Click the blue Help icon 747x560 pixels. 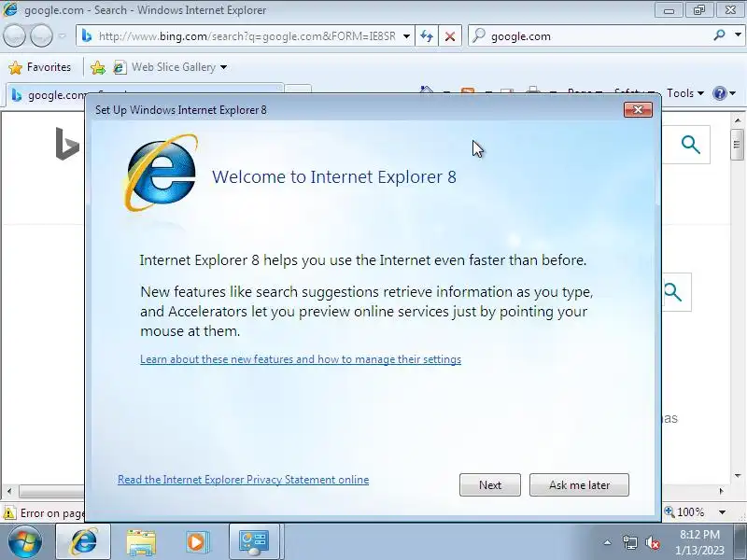pos(719,93)
